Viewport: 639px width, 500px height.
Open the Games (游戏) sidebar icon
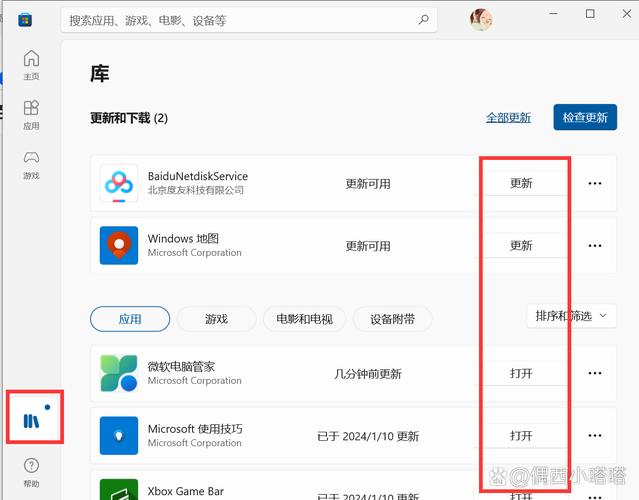(31, 165)
